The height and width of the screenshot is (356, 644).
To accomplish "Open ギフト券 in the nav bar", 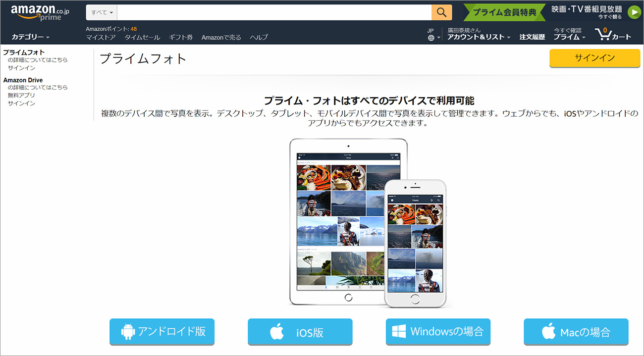I will coord(181,38).
